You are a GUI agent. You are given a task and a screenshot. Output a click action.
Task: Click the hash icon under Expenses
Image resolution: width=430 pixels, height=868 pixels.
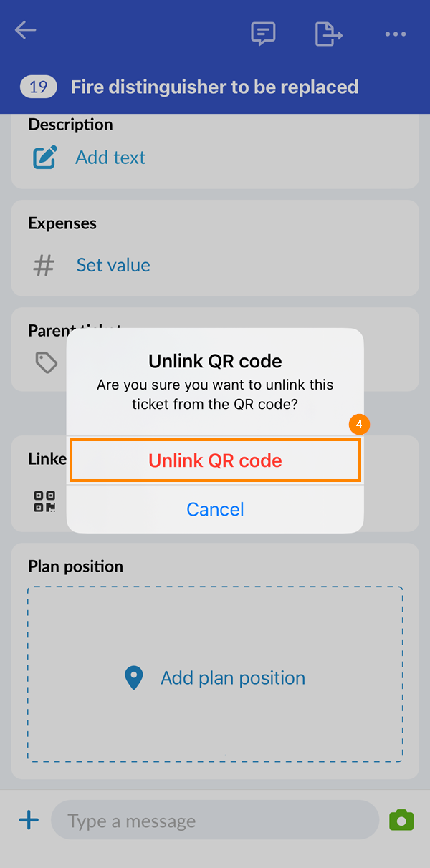tap(44, 265)
